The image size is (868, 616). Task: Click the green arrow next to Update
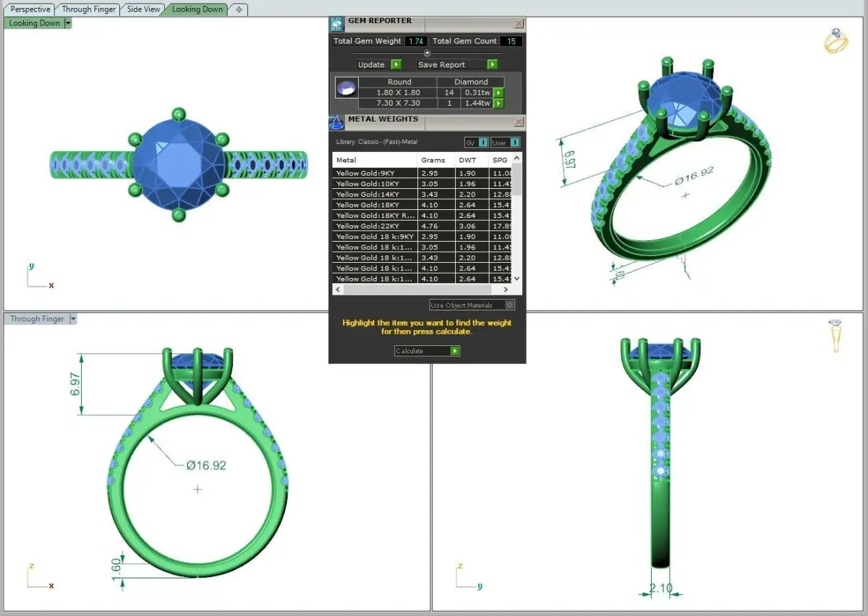pyautogui.click(x=396, y=64)
